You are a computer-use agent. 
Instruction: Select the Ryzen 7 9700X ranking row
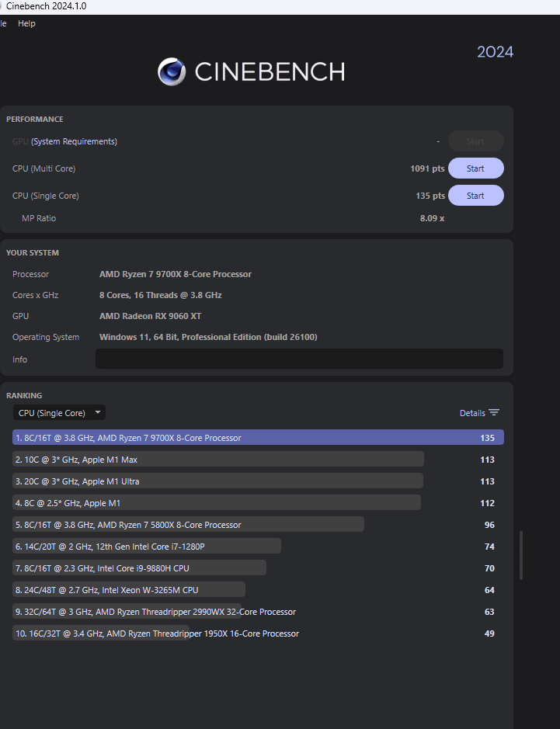point(258,438)
